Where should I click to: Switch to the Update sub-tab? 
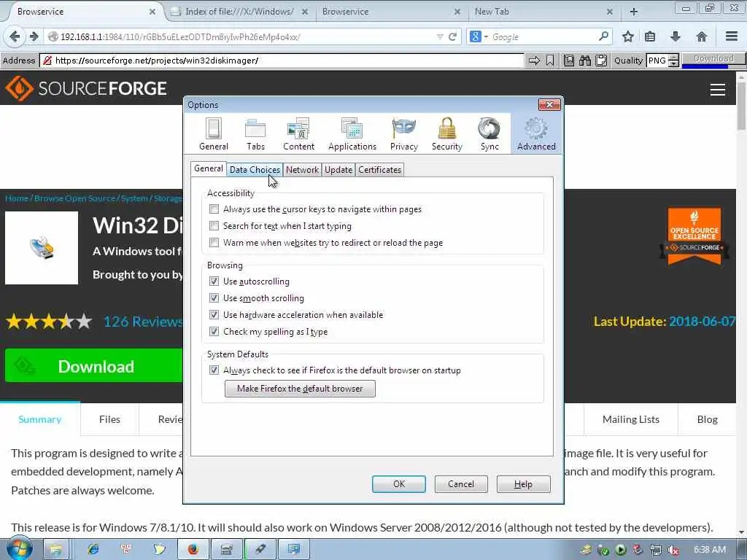tap(338, 169)
